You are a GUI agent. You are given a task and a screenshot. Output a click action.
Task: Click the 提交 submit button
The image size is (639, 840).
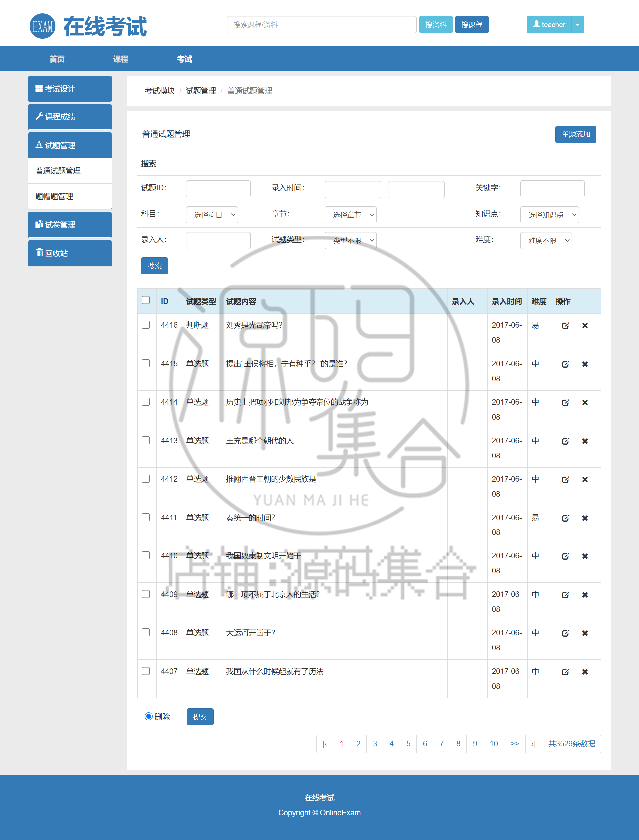200,717
